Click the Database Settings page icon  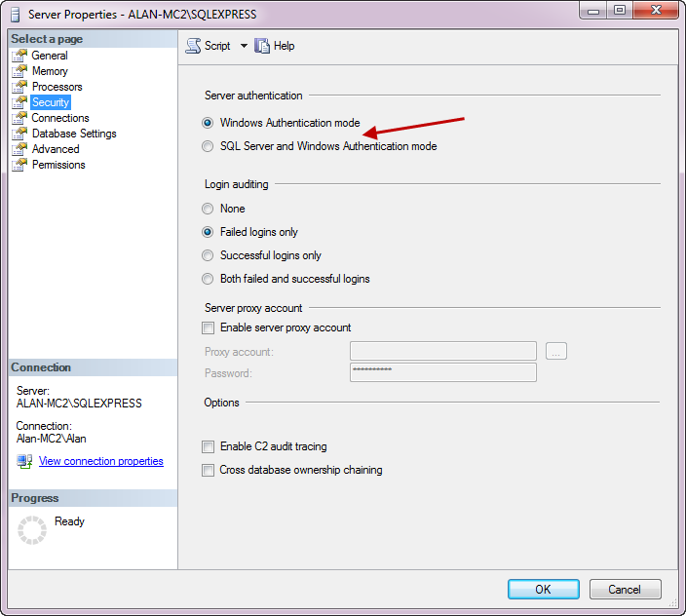coord(19,134)
